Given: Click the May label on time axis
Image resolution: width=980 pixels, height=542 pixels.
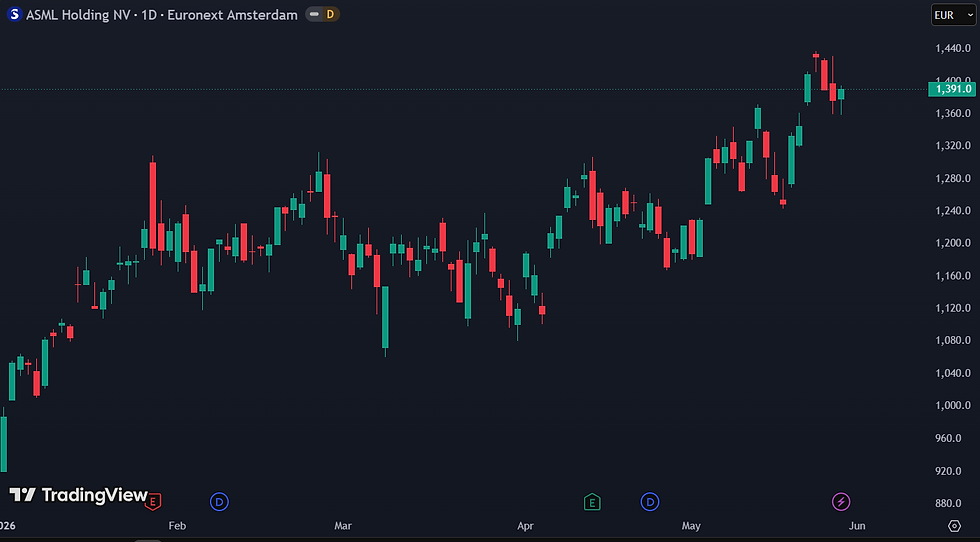Looking at the screenshot, I should pyautogui.click(x=691, y=526).
